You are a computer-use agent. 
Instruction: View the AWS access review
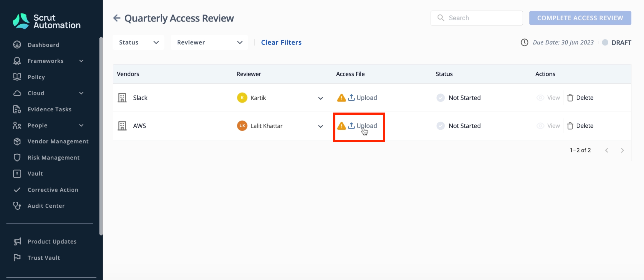(548, 126)
